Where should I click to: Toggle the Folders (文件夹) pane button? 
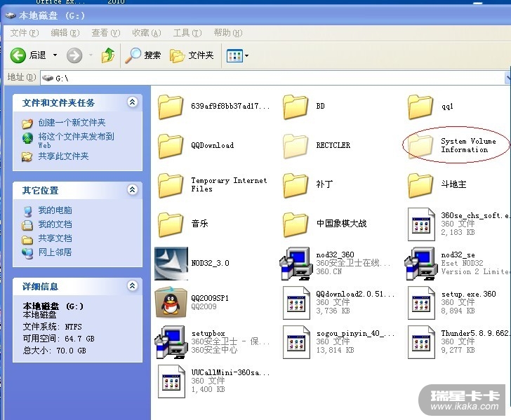pos(192,55)
